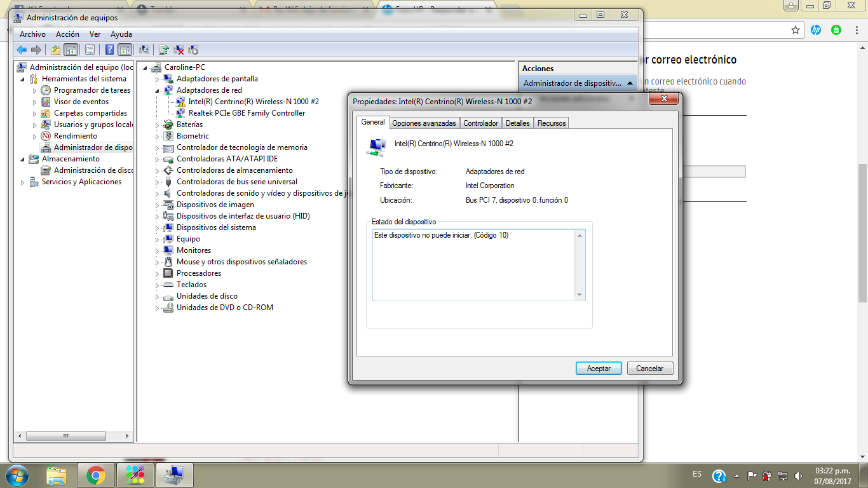Click the blue Help question mark icon
This screenshot has width=868, height=488.
(x=109, y=50)
